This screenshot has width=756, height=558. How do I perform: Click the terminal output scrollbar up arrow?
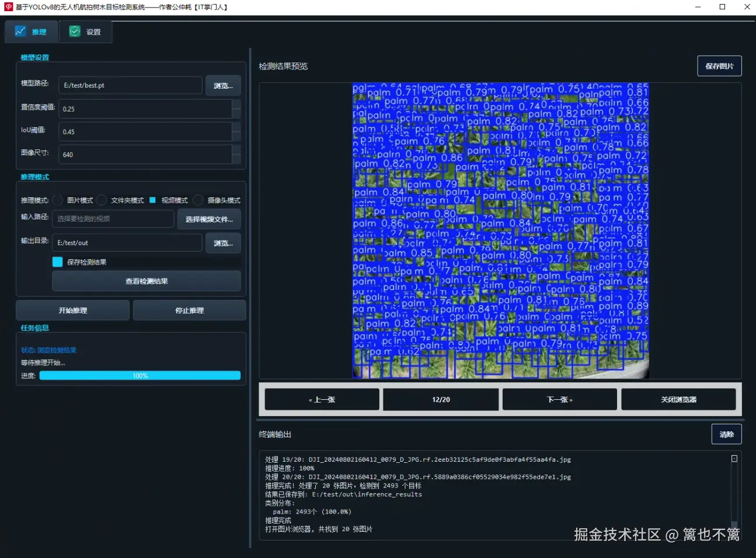coord(734,459)
